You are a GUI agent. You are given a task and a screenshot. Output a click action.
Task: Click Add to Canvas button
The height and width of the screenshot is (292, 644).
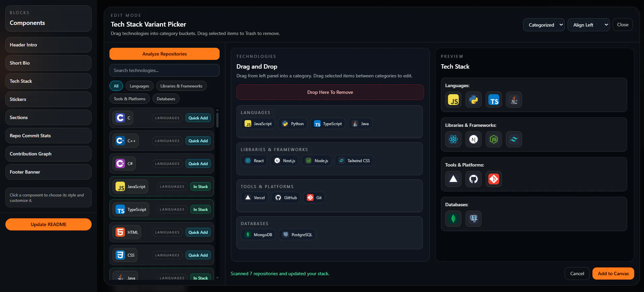click(x=613, y=273)
